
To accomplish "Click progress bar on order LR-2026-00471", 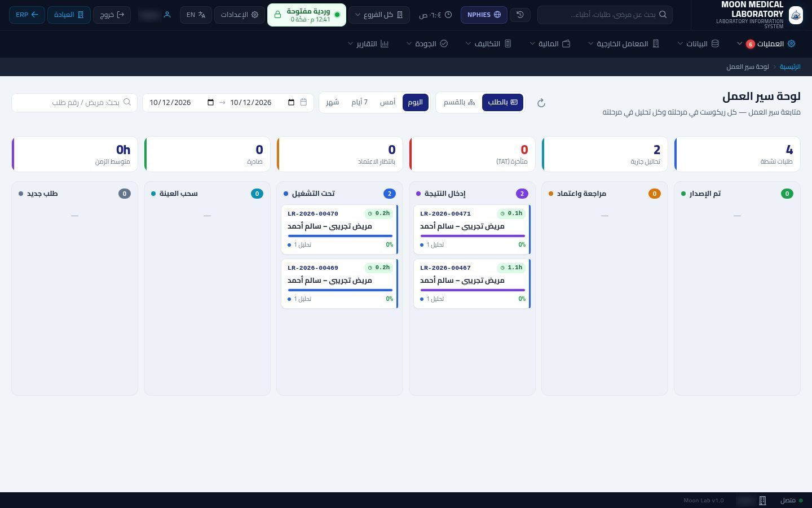I will (x=473, y=236).
